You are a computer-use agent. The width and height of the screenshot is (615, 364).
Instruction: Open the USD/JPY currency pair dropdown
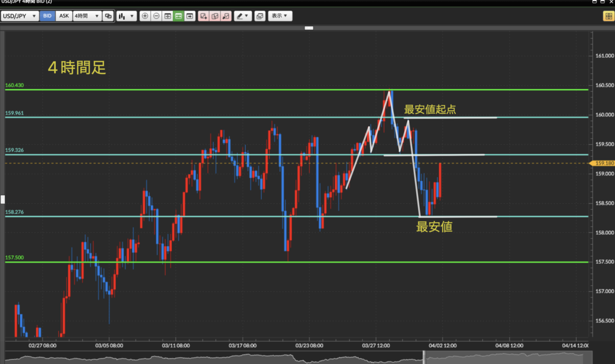(x=20, y=16)
